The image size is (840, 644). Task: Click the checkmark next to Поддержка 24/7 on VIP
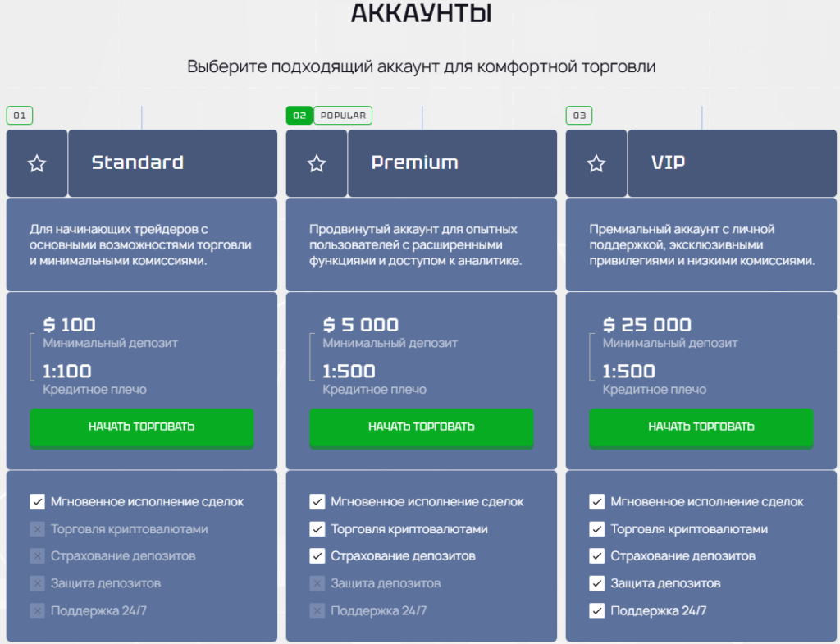click(x=596, y=610)
